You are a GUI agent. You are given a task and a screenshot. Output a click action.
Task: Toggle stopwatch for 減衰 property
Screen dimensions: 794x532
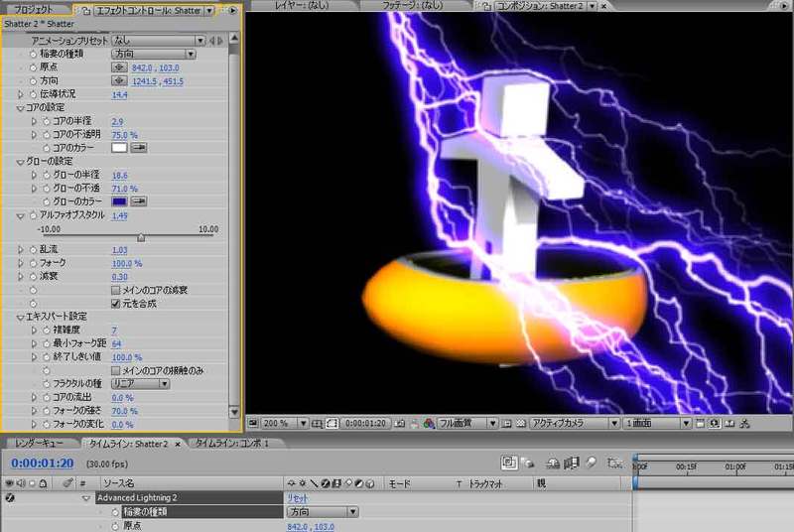tap(34, 276)
